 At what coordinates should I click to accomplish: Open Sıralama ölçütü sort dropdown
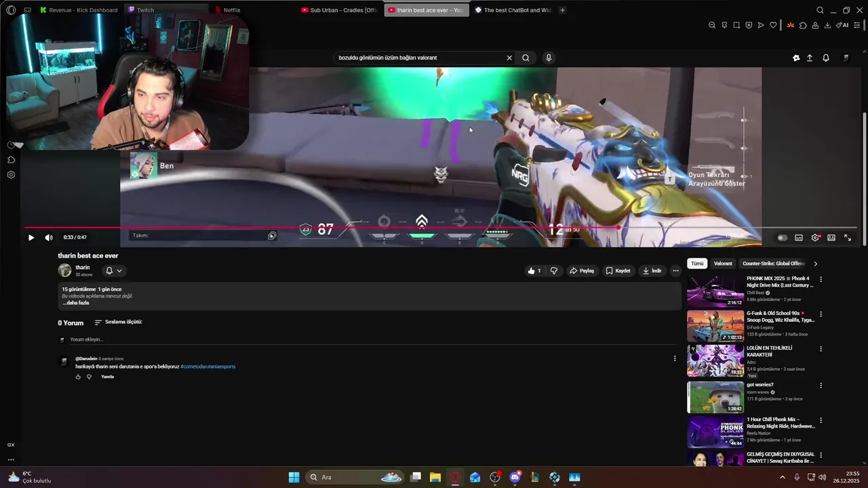[x=118, y=322]
